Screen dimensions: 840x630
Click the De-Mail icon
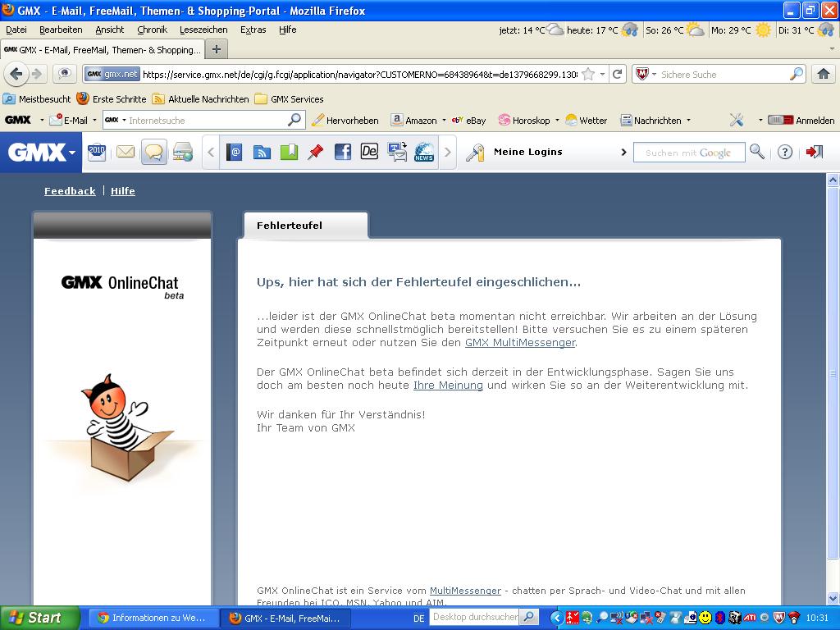click(x=370, y=152)
